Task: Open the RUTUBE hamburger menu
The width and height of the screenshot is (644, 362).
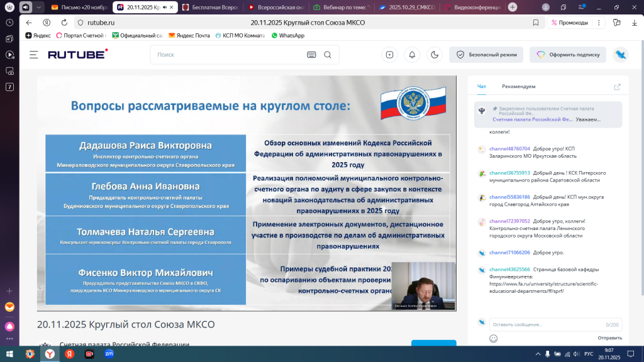Action: 33,55
